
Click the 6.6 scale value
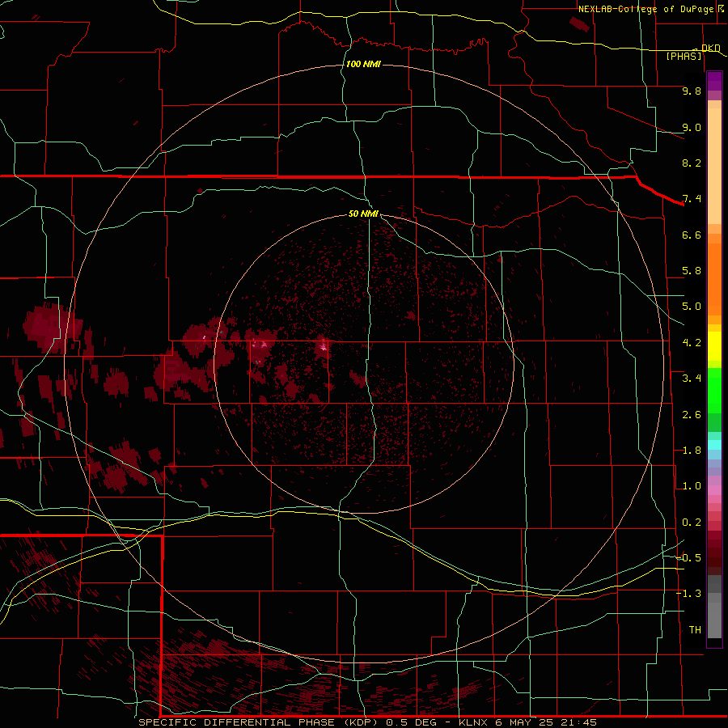click(692, 235)
